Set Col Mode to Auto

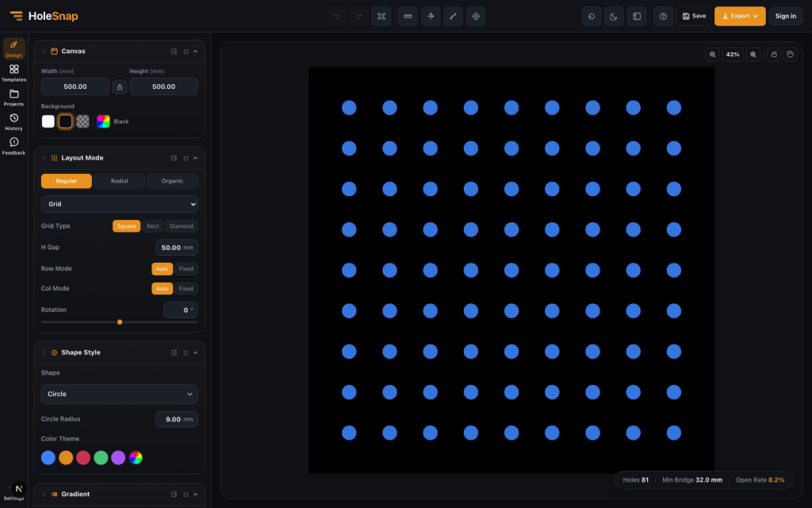(162, 288)
